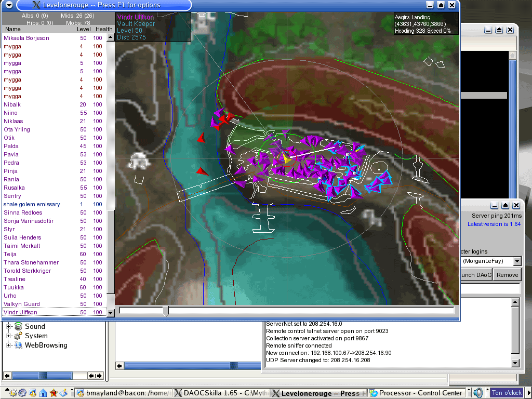Screen dimensions: 532x399
Task: Select the Nibalk row in the list
Action: 54,104
